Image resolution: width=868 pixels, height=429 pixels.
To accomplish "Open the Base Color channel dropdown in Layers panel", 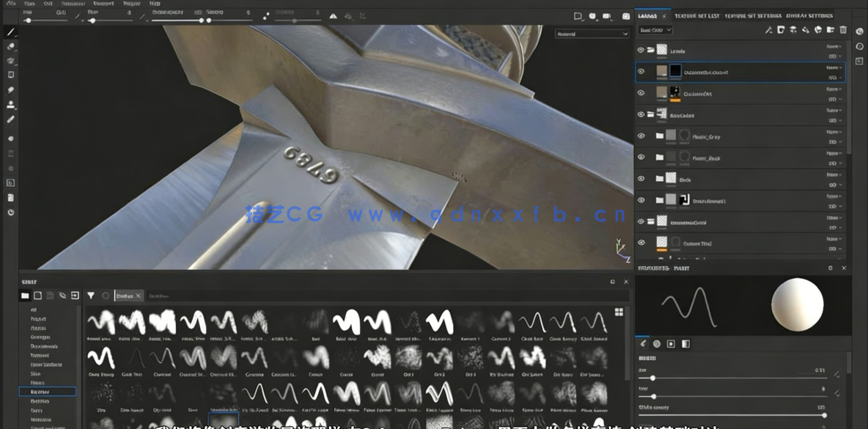I will coord(655,29).
